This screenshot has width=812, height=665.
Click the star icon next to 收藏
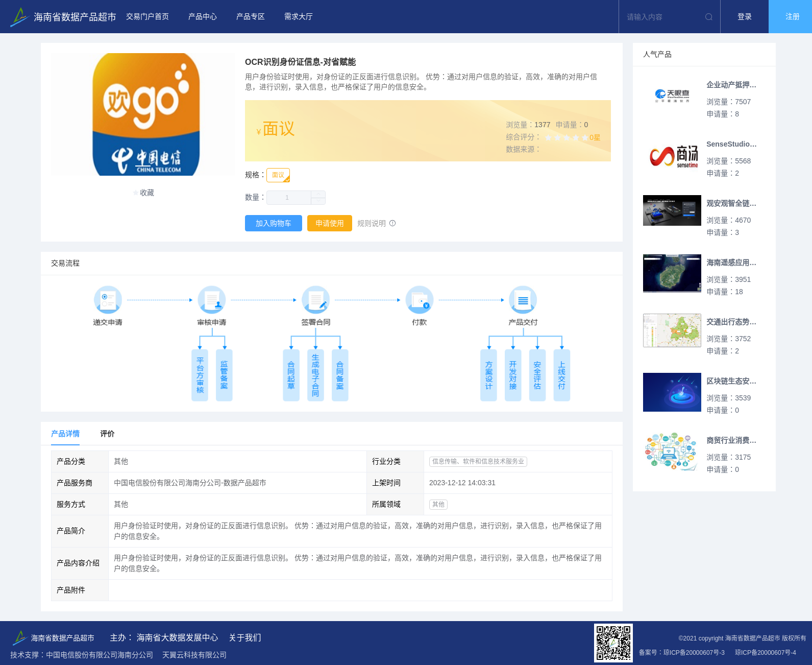pos(136,193)
